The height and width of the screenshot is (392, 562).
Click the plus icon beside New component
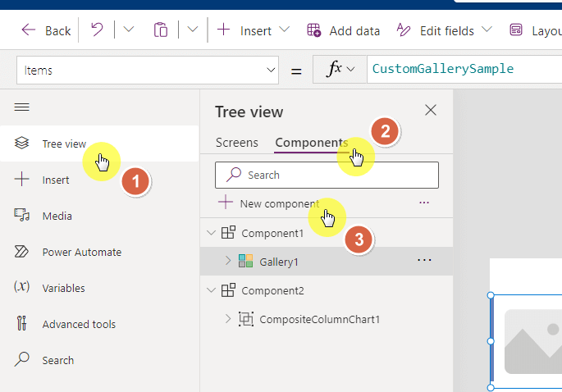click(226, 202)
